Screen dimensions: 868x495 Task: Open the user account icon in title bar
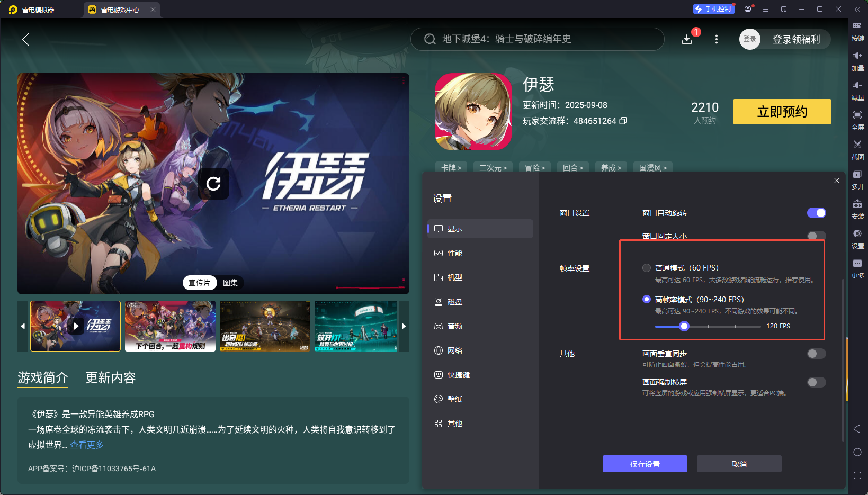pos(748,9)
